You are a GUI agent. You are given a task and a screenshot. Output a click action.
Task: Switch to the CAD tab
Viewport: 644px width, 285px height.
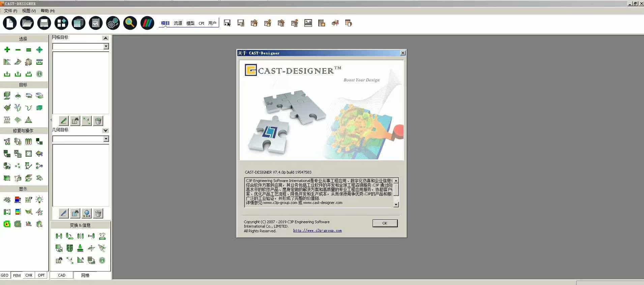tap(62, 275)
